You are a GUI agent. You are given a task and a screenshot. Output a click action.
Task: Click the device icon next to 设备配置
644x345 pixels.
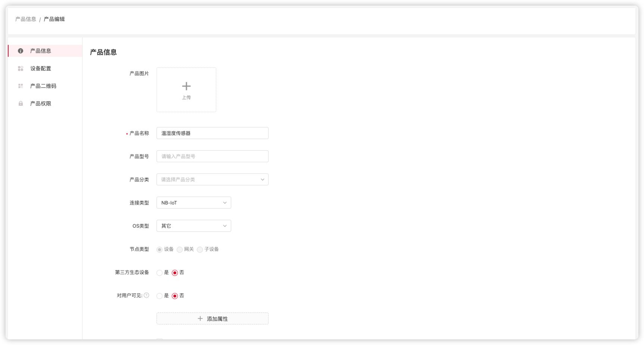pos(21,68)
